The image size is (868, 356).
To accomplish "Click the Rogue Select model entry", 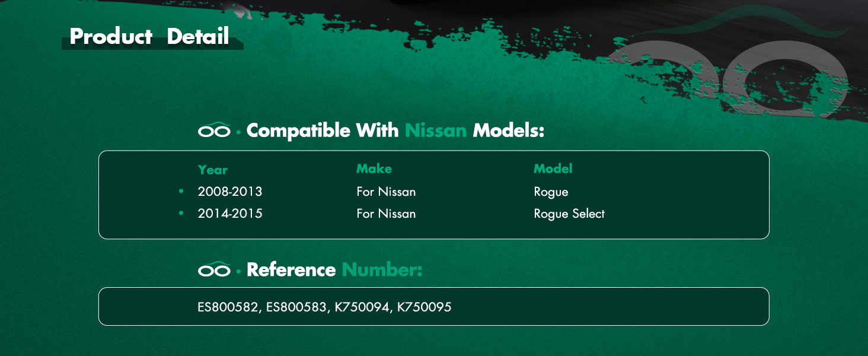I will coord(569,214).
